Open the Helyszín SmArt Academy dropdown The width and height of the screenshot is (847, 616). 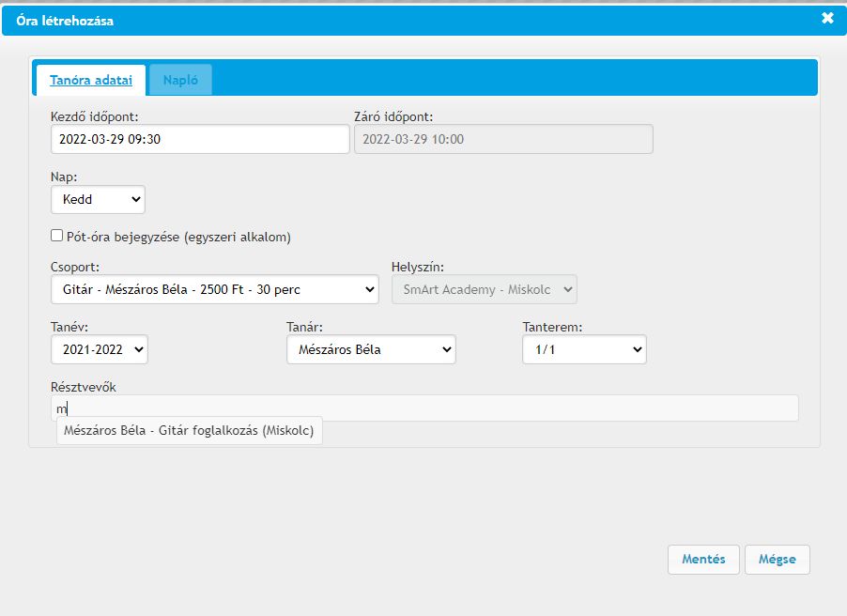coord(484,289)
